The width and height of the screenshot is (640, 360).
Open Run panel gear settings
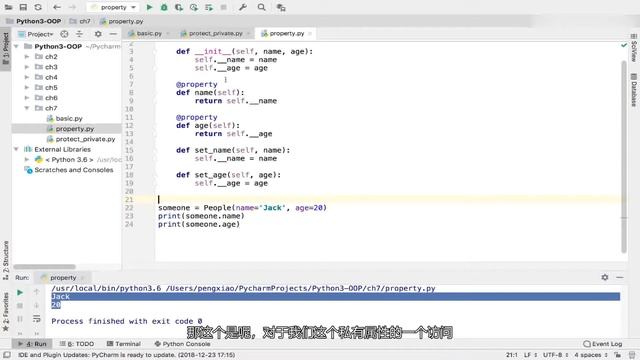pos(605,278)
